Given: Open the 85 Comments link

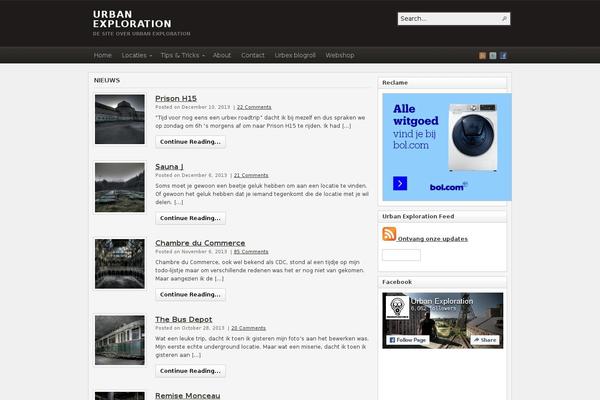Looking at the screenshot, I should (251, 251).
